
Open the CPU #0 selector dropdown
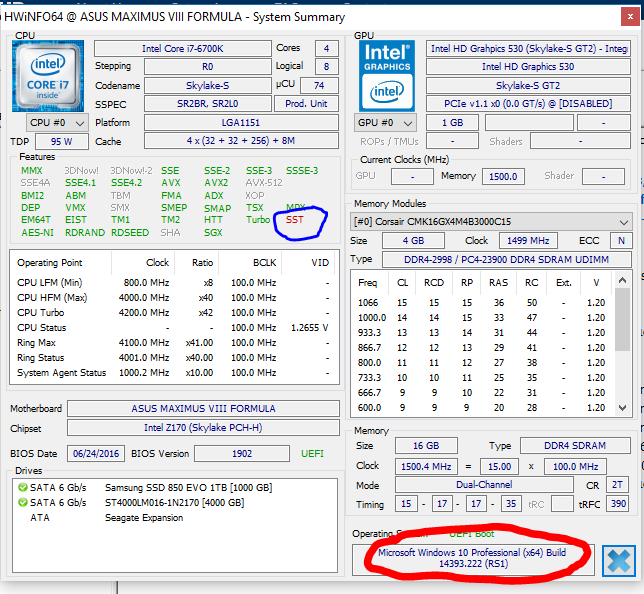[x=57, y=123]
